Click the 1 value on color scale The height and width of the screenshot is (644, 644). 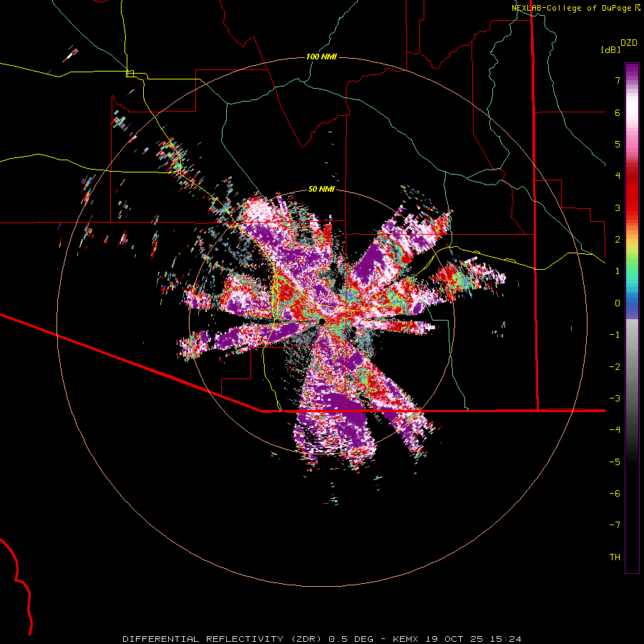618,271
